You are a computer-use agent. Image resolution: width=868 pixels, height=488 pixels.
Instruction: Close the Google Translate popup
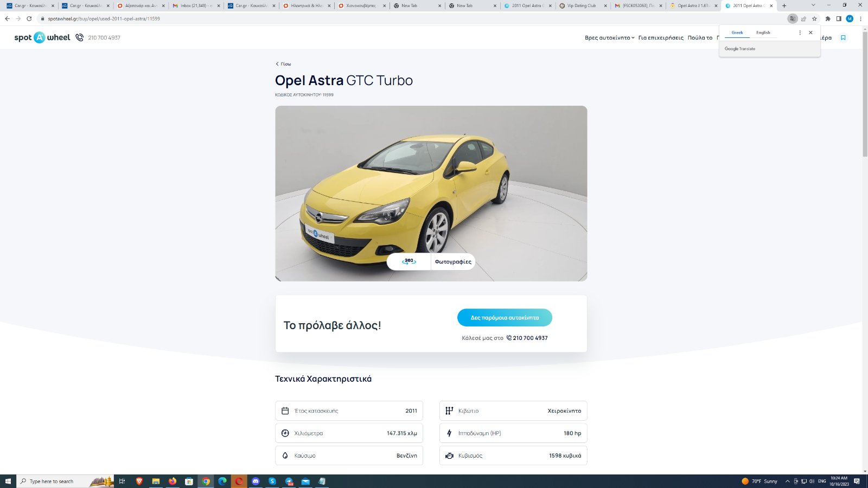(810, 33)
